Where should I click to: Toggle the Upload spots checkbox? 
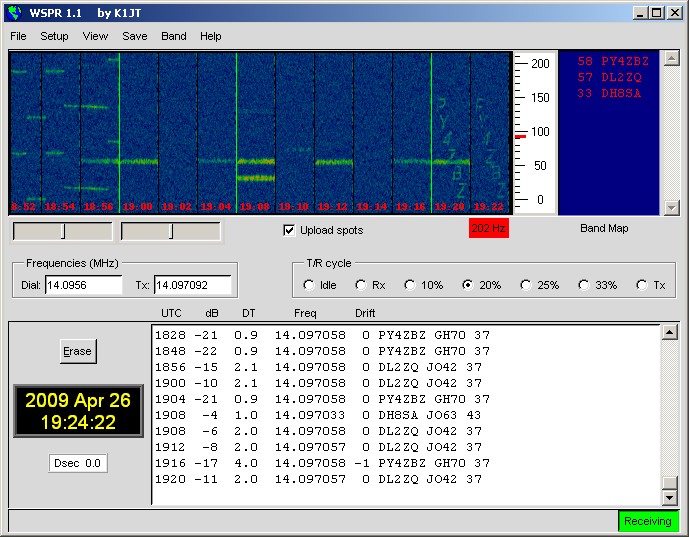pos(290,231)
